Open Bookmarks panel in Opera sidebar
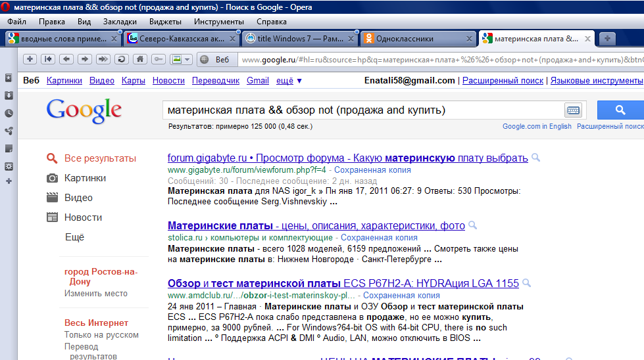The height and width of the screenshot is (360, 644). pyautogui.click(x=9, y=78)
